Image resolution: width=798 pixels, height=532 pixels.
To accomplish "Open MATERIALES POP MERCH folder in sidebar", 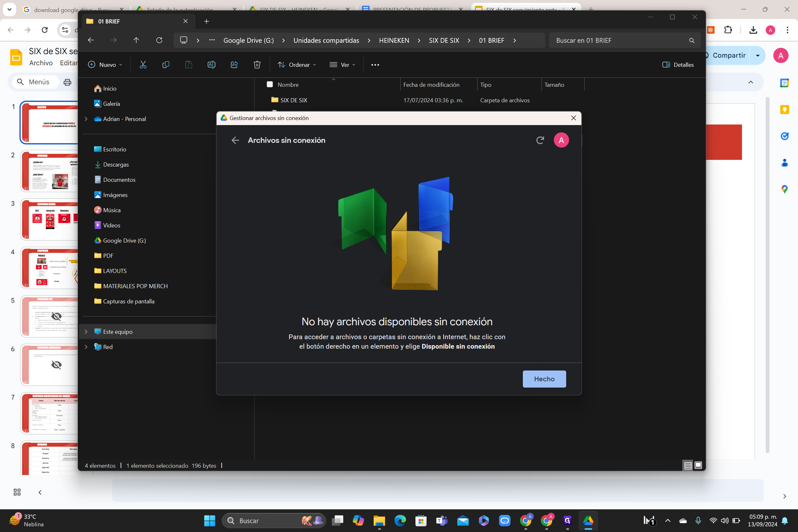I will [136, 286].
